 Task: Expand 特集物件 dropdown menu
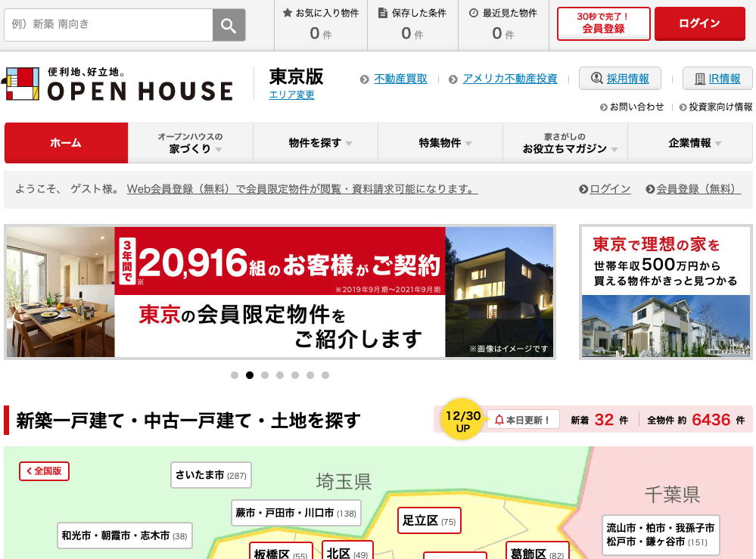pyautogui.click(x=440, y=143)
